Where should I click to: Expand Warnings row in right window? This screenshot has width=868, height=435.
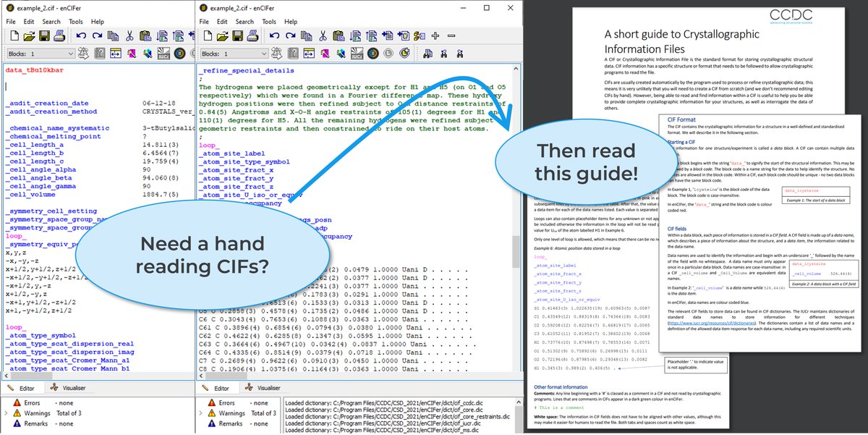200,413
